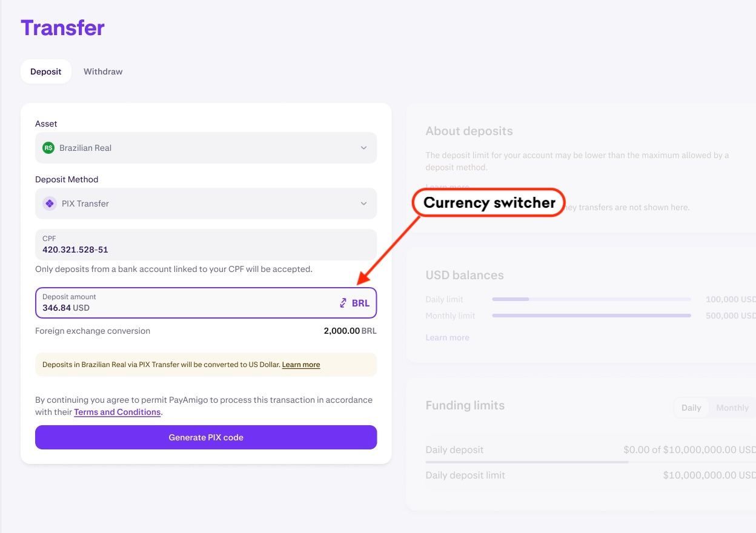Switch to the Withdraw tab

(102, 71)
